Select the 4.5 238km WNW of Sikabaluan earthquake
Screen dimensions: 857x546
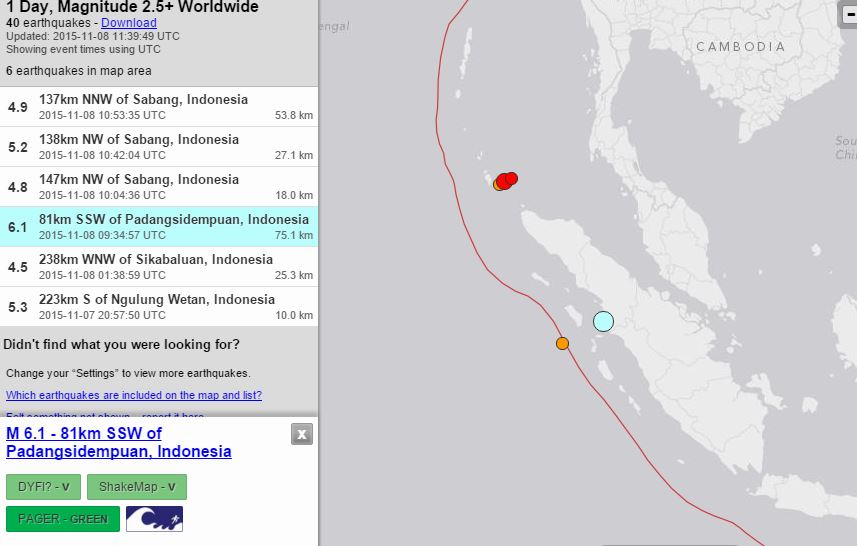[x=159, y=266]
